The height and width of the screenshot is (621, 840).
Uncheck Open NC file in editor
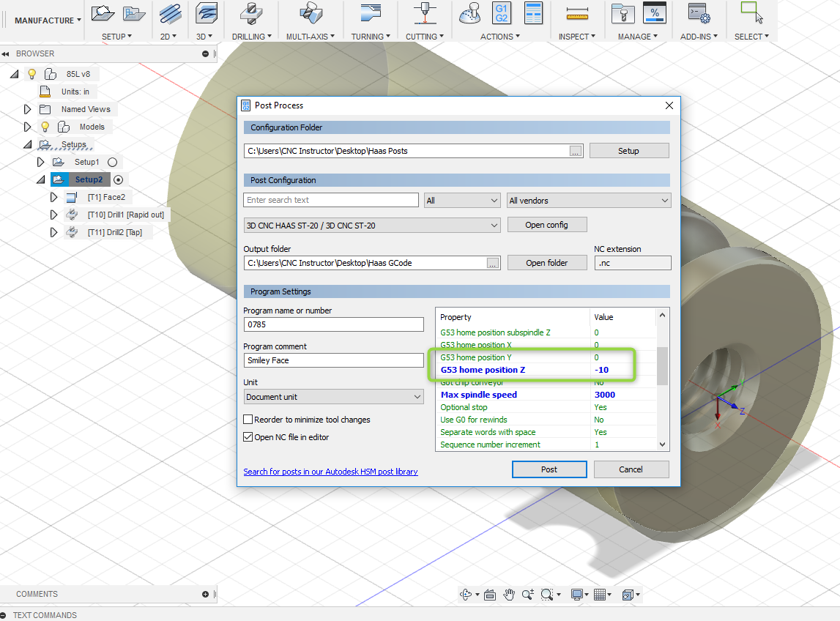(x=248, y=437)
